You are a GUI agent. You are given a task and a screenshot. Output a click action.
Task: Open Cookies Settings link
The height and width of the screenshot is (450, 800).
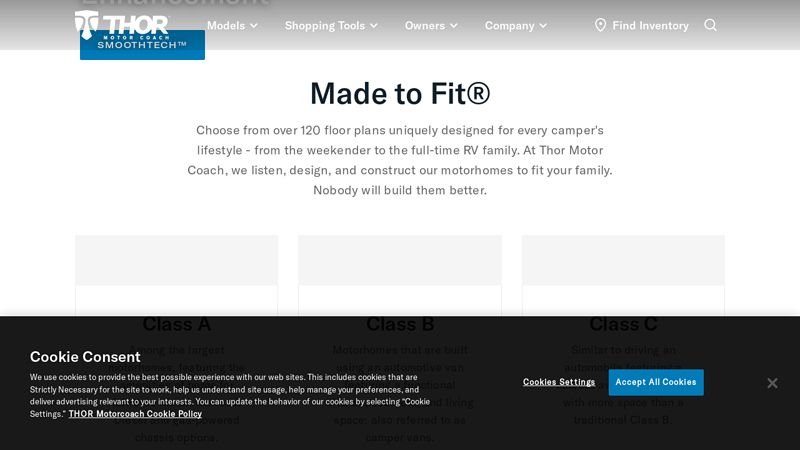coord(559,382)
